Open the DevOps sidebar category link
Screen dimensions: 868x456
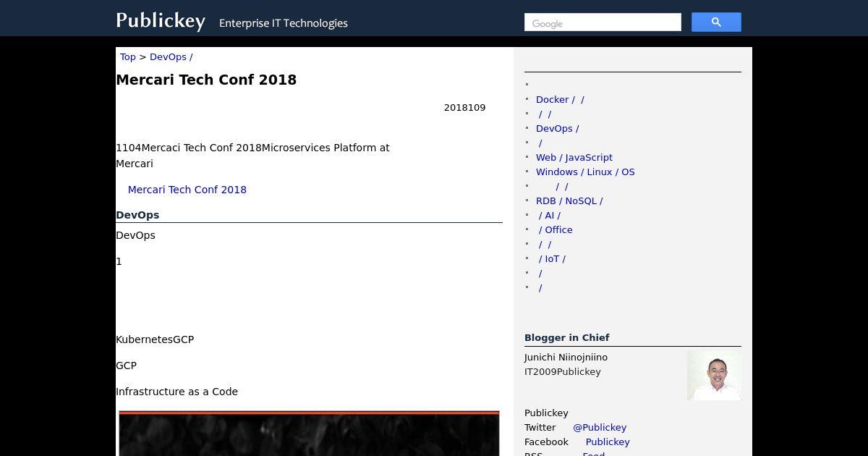tap(557, 129)
